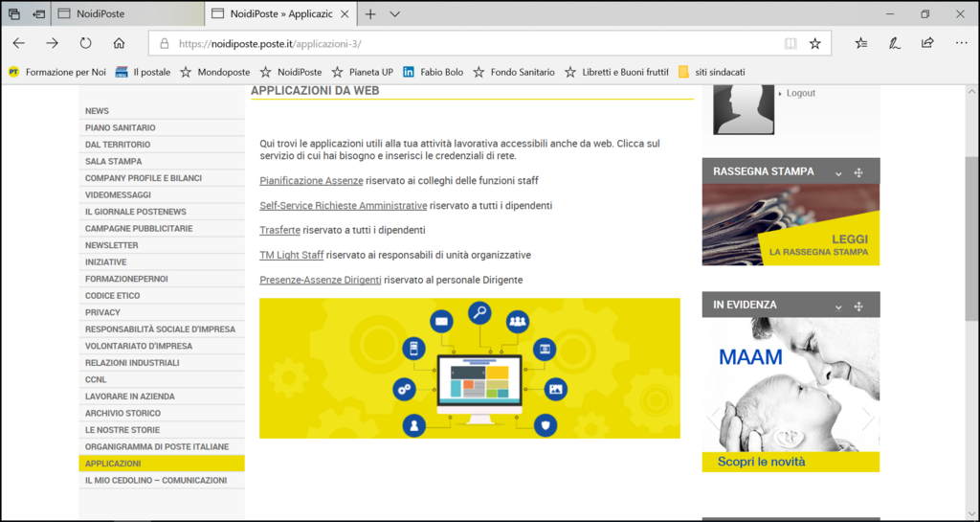The image size is (980, 522).
Task: Open NEWSLETTER sidebar item
Action: pyautogui.click(x=161, y=245)
